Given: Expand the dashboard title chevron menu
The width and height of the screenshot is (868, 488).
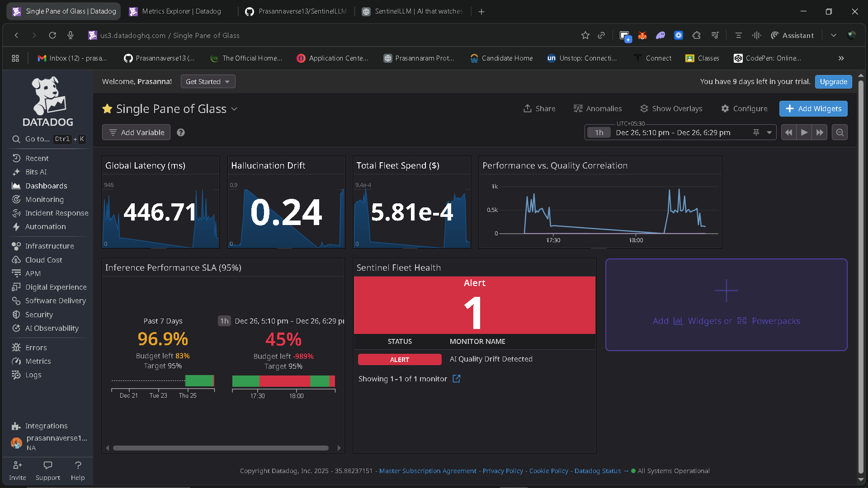Looking at the screenshot, I should [234, 109].
